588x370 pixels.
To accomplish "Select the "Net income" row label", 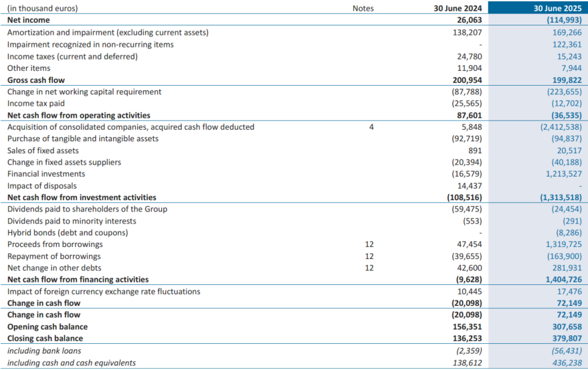I will pos(28,21).
